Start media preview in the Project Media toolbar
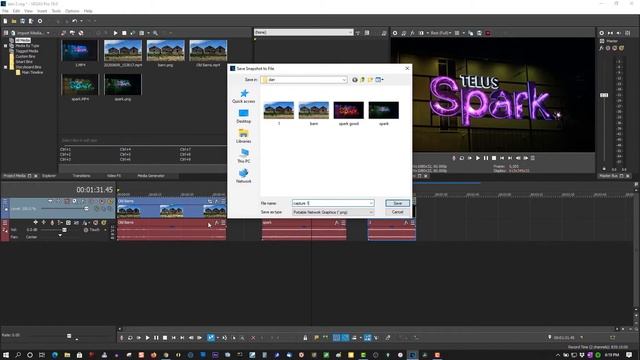Image resolution: width=640 pixels, height=360 pixels. (116, 33)
